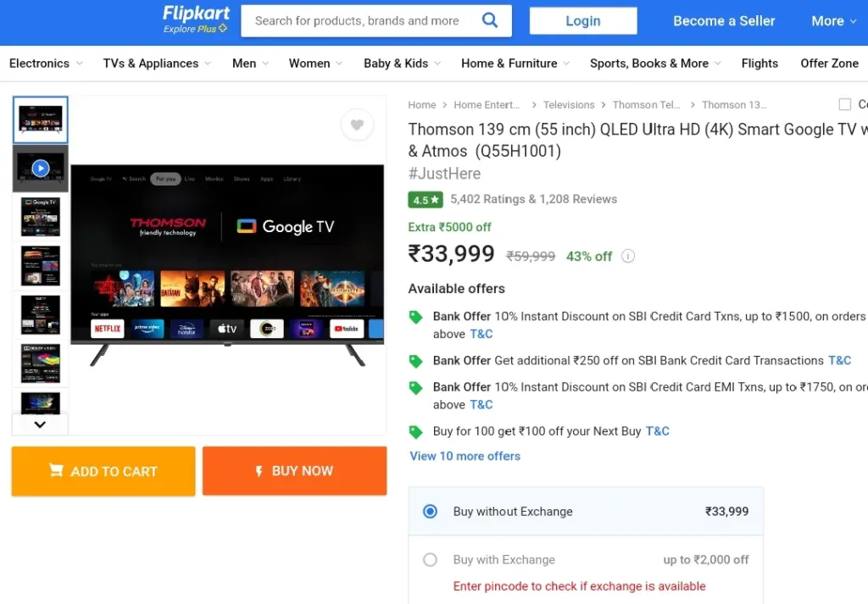
Task: Click the ADD TO CART button
Action: 103,471
